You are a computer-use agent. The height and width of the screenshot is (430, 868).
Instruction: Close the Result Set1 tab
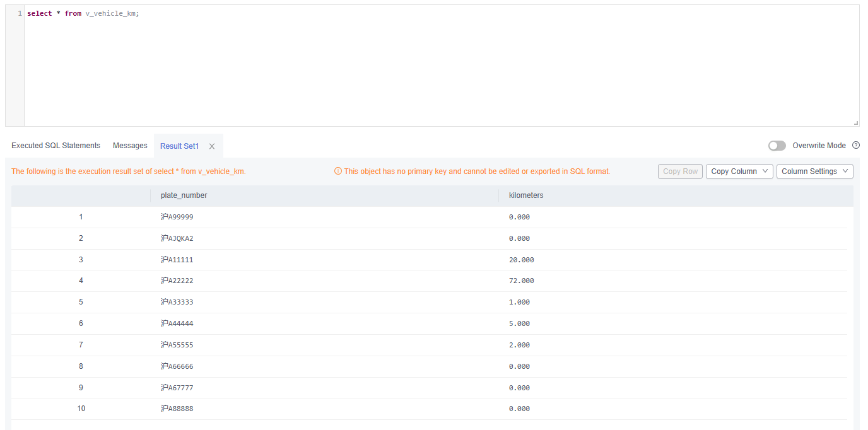pos(212,146)
